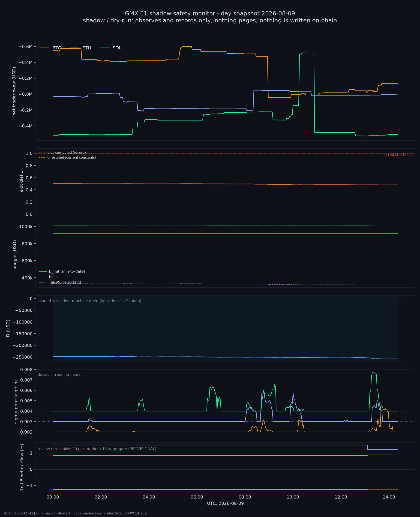Click the "−100000" tick label

click(x=23, y=322)
